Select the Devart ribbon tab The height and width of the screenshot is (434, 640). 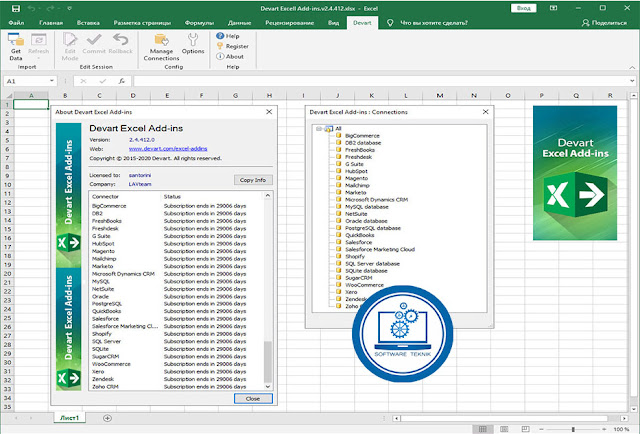pos(362,23)
